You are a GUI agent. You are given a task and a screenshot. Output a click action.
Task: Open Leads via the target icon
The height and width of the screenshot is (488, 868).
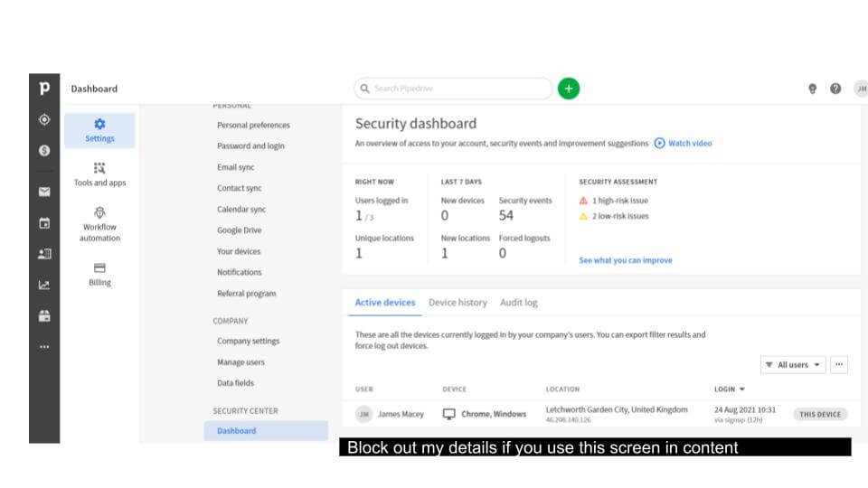pyautogui.click(x=44, y=119)
